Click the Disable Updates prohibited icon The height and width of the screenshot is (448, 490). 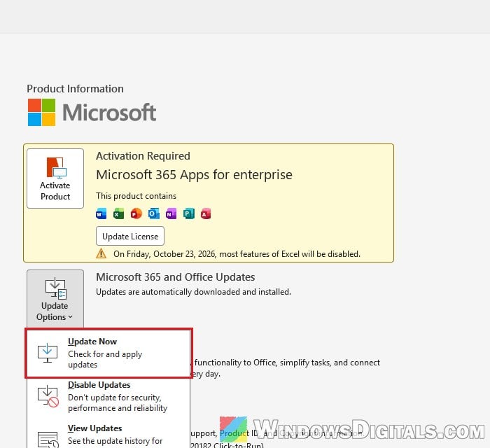pos(48,396)
